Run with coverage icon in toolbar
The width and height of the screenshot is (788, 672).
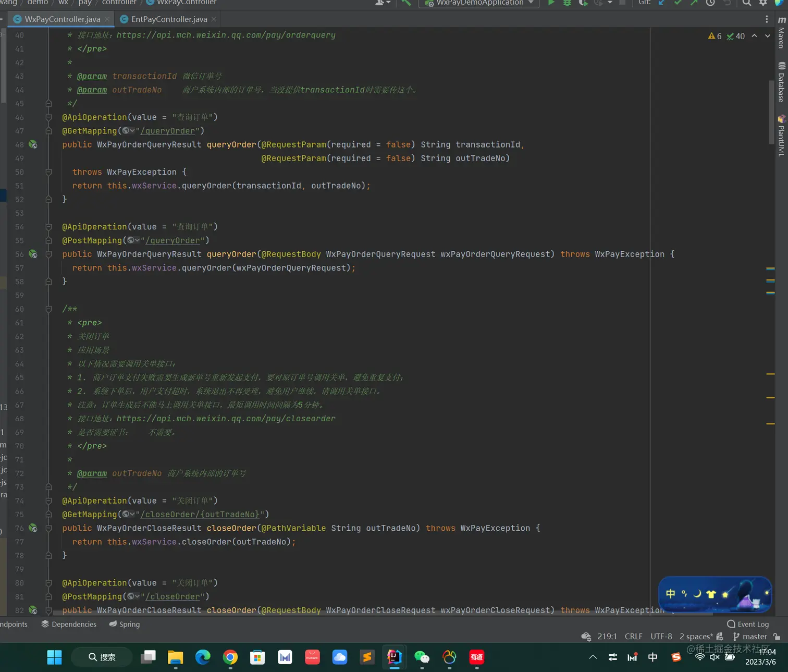[583, 3]
